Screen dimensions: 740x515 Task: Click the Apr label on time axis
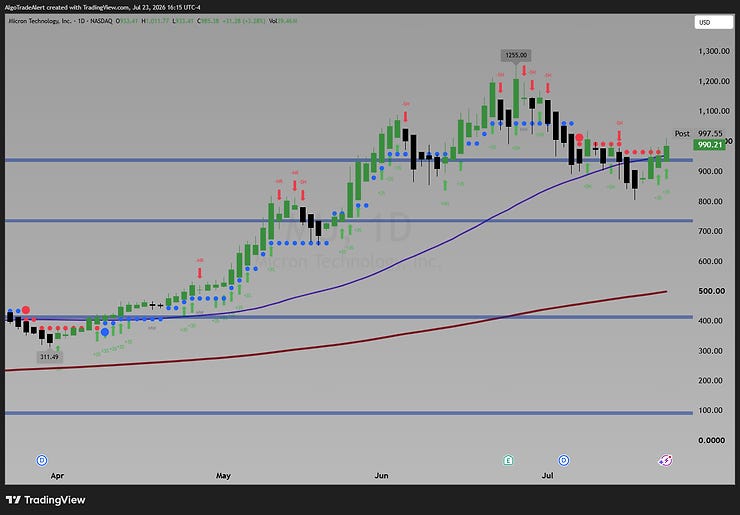click(57, 476)
